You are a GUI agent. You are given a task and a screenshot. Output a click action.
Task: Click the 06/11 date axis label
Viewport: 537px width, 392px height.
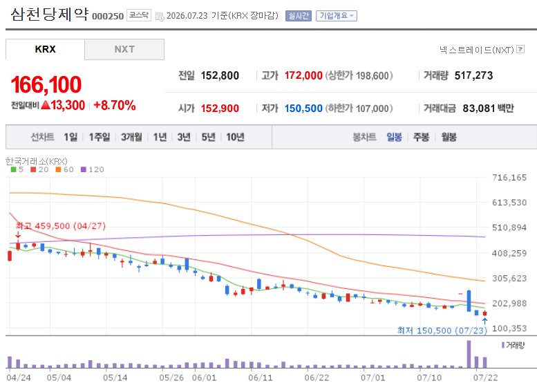(x=261, y=377)
